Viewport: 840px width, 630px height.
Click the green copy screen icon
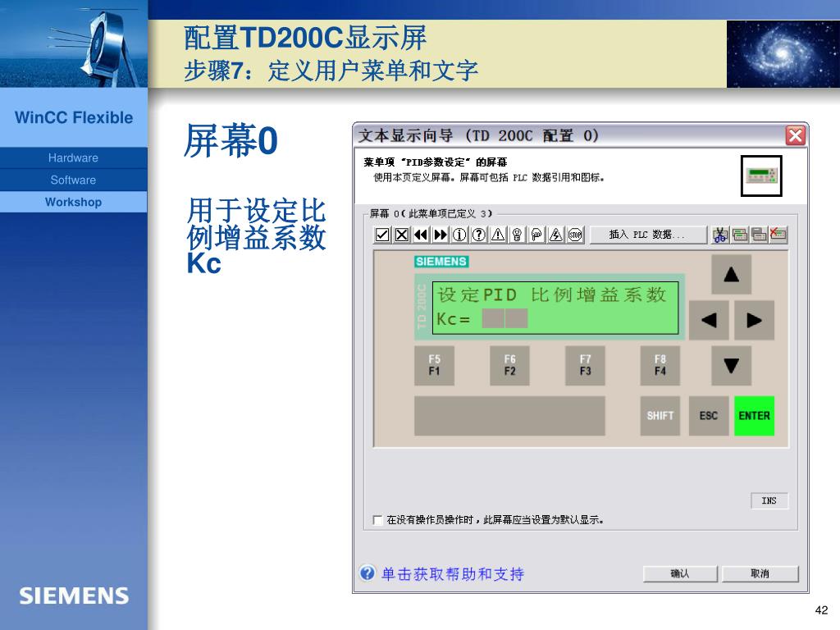tap(740, 235)
